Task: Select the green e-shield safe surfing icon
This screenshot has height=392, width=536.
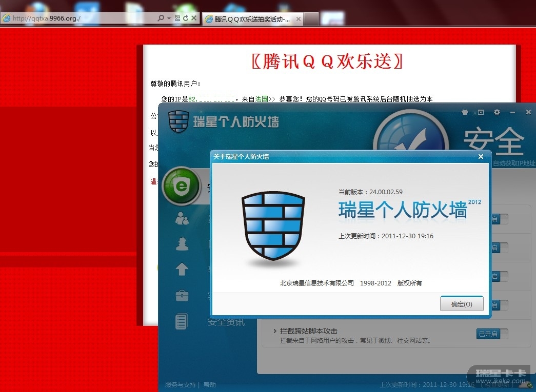Action: [182, 186]
